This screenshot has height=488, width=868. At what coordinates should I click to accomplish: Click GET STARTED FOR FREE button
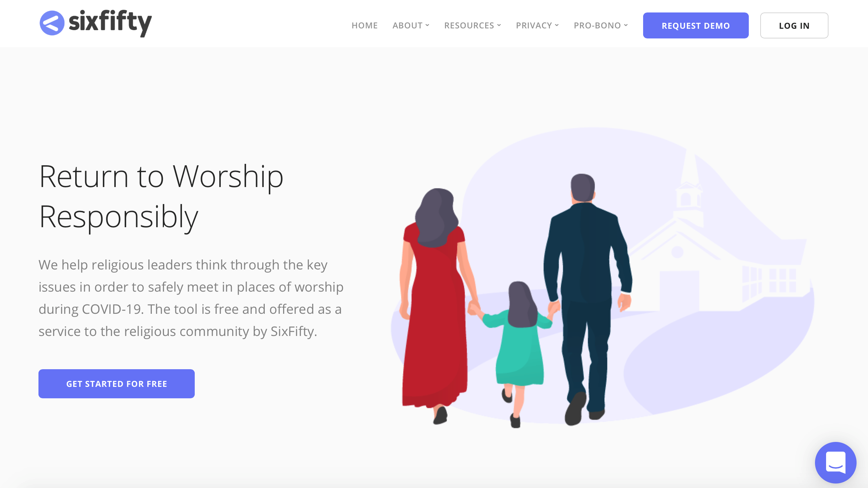tap(117, 384)
